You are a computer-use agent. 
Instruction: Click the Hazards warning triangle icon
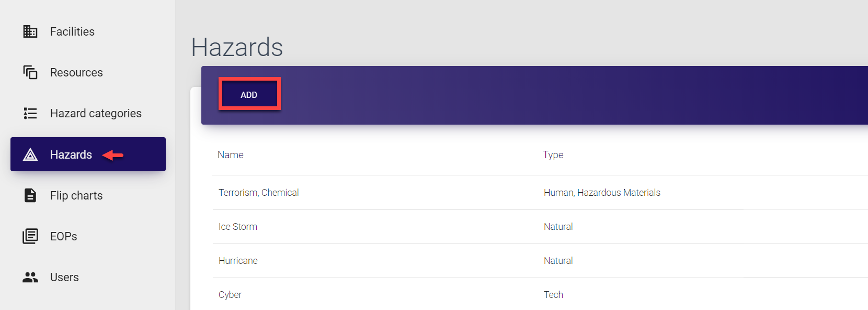click(x=30, y=154)
